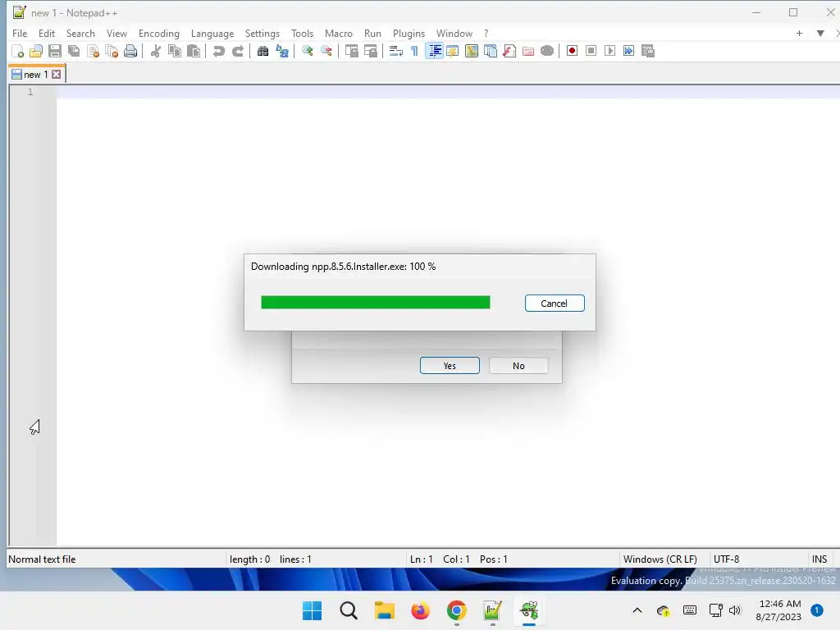Open File Explorer from the taskbar
Viewport: 840px width, 630px height.
coord(384,610)
